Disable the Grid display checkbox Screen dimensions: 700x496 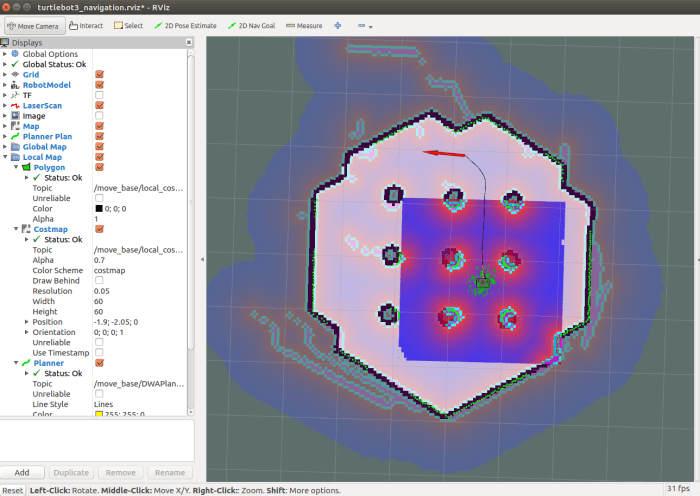point(100,75)
